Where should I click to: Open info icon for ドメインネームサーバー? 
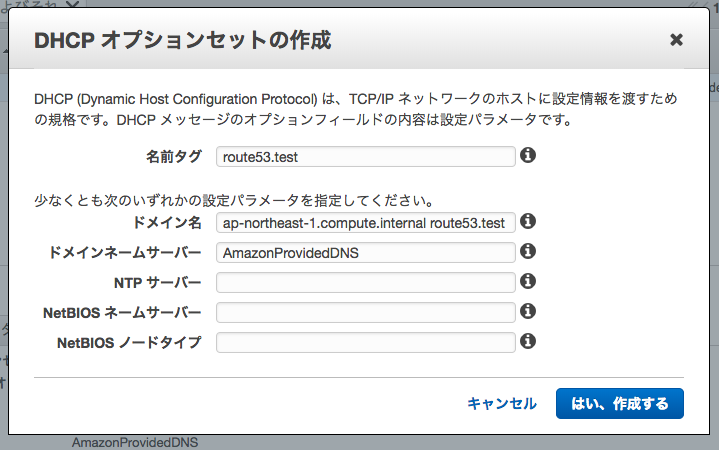pos(528,251)
